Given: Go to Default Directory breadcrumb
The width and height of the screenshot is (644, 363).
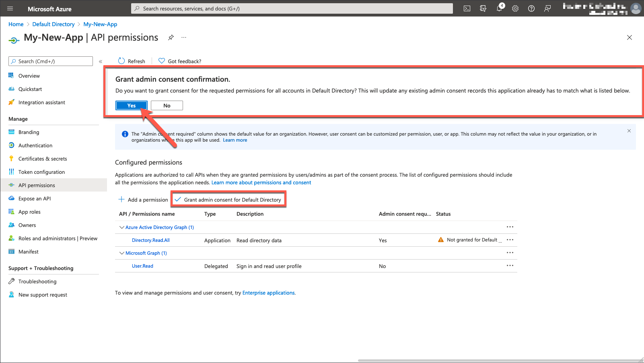Looking at the screenshot, I should pyautogui.click(x=53, y=24).
